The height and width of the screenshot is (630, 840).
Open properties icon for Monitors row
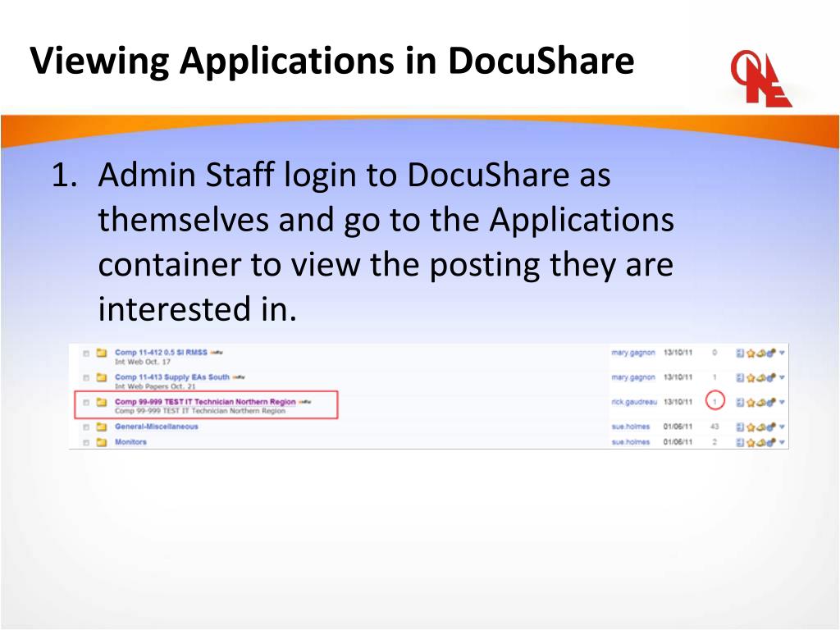tap(740, 442)
